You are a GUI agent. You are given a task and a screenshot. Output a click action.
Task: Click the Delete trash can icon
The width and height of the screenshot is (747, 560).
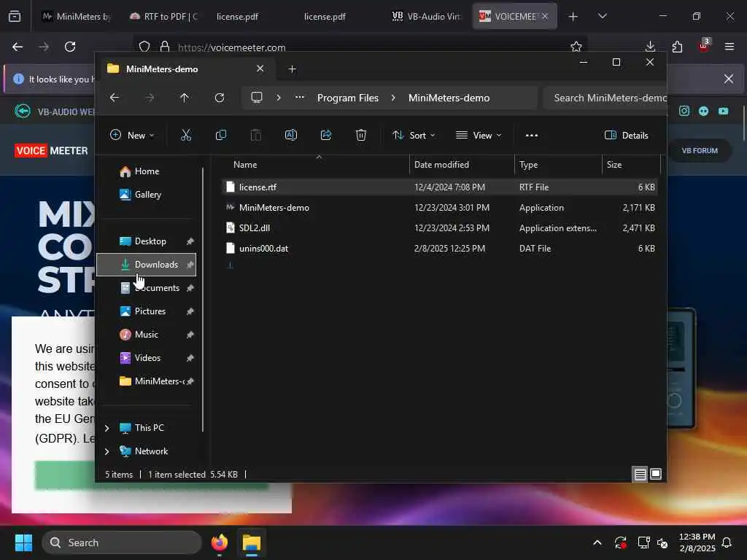(361, 135)
